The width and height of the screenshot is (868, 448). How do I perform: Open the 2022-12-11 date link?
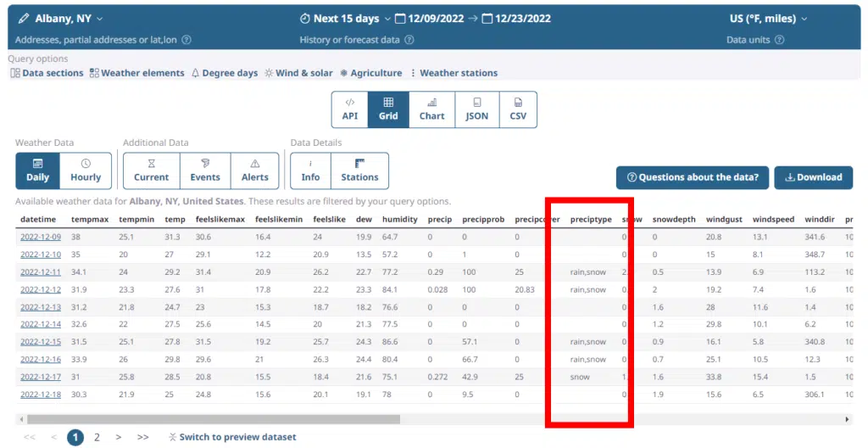(41, 272)
